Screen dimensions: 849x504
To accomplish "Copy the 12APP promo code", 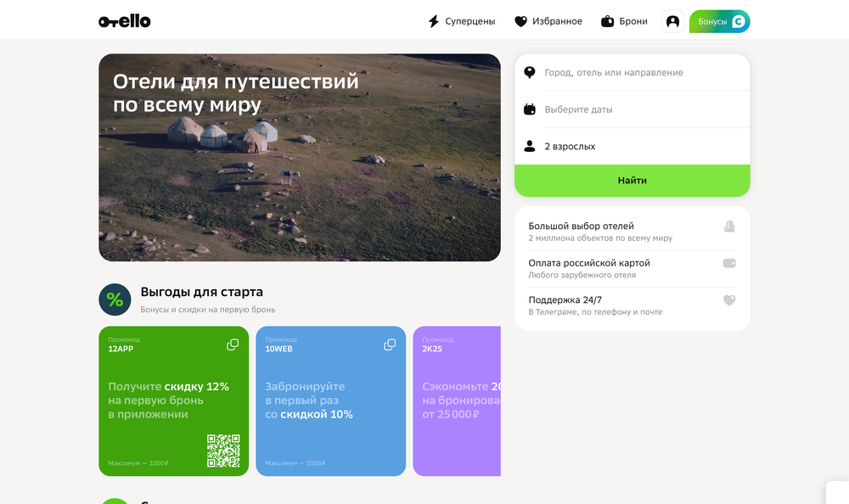I will [x=233, y=344].
